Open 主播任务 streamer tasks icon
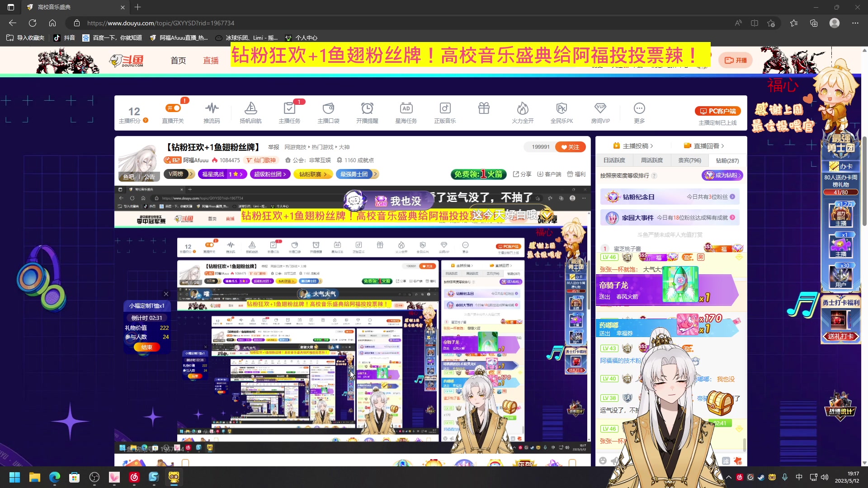The width and height of the screenshot is (868, 488). pos(289,113)
